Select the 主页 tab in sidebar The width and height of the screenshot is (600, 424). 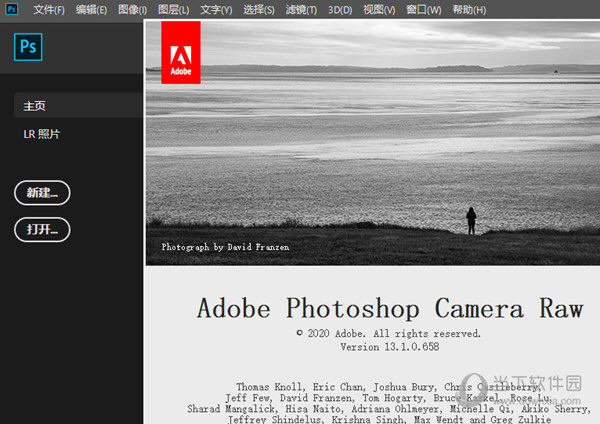pyautogui.click(x=35, y=106)
